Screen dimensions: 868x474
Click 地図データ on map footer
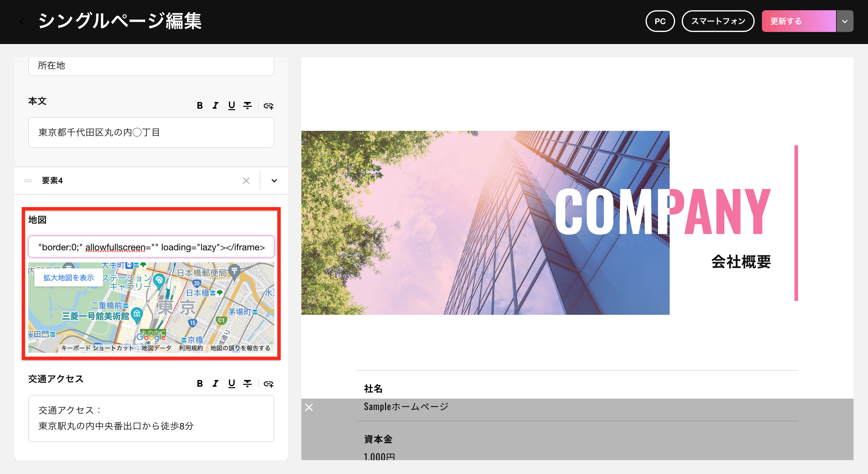156,348
